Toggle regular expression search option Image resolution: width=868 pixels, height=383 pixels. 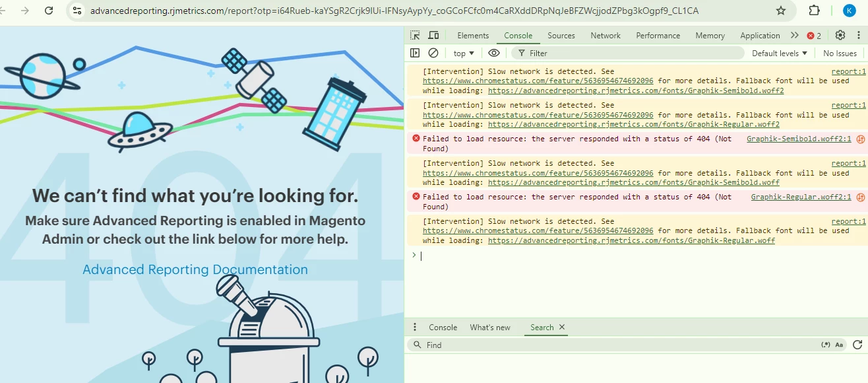click(x=826, y=345)
